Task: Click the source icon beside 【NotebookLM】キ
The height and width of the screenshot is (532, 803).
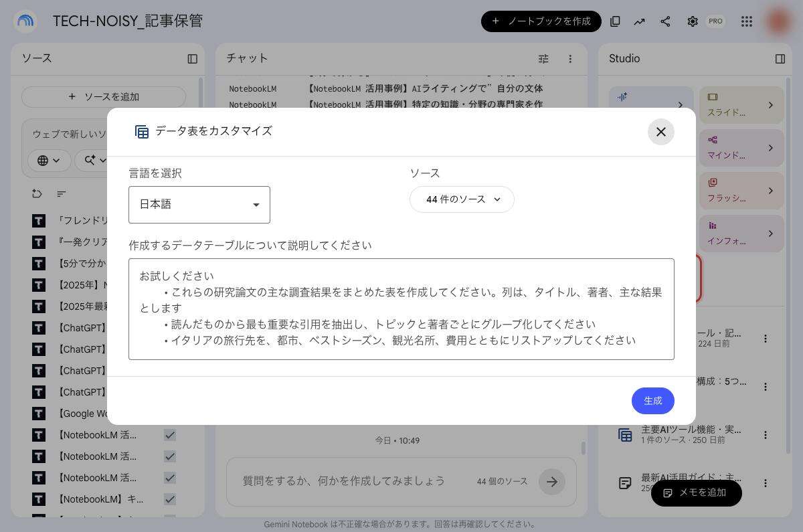Action: coord(39,499)
